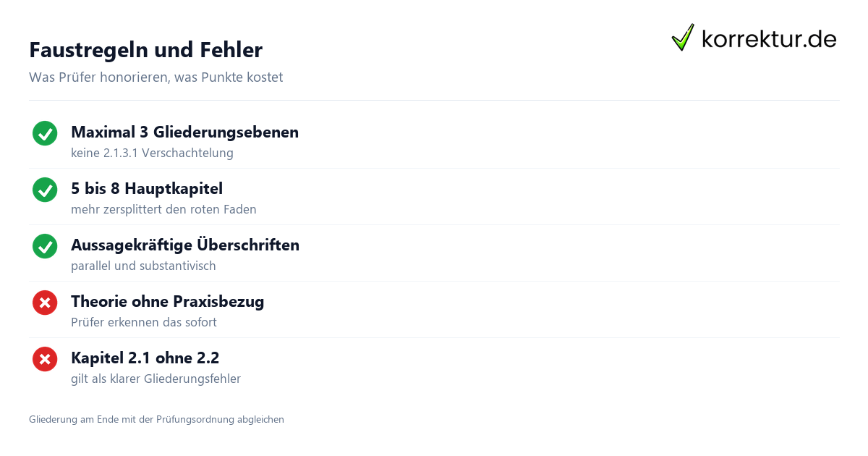Select the Maximal 3 Gliederungsebenen title
The height and width of the screenshot is (456, 868).
[x=184, y=132]
